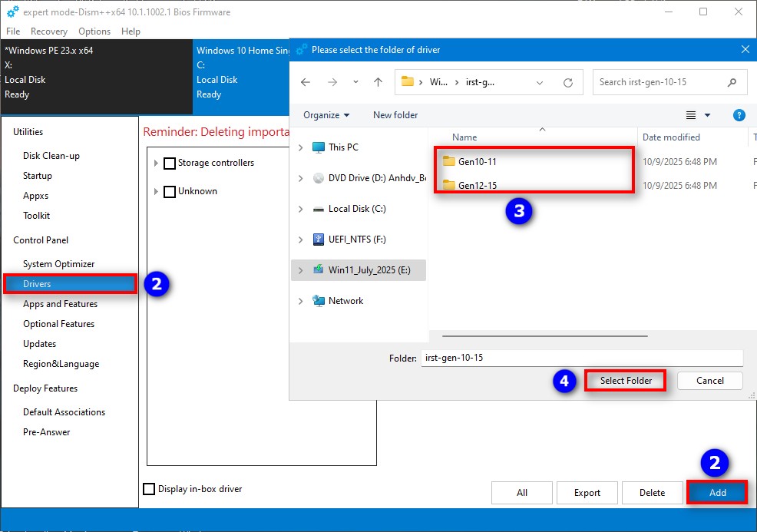
Task: Click the Back arrow in folder dialog
Action: [306, 82]
